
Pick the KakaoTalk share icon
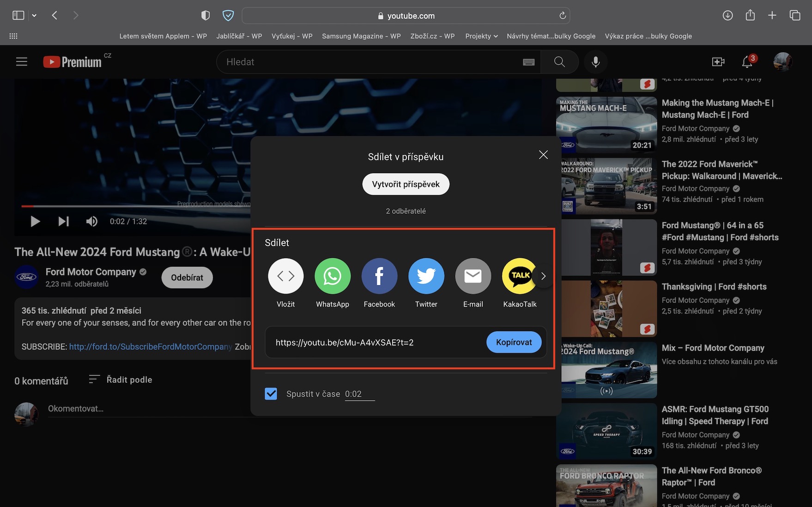click(520, 276)
